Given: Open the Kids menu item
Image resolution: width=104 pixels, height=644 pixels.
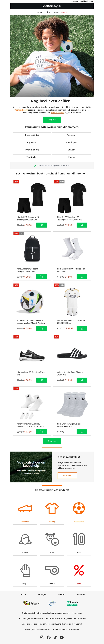Looking at the screenshot, I should [48, 12].
